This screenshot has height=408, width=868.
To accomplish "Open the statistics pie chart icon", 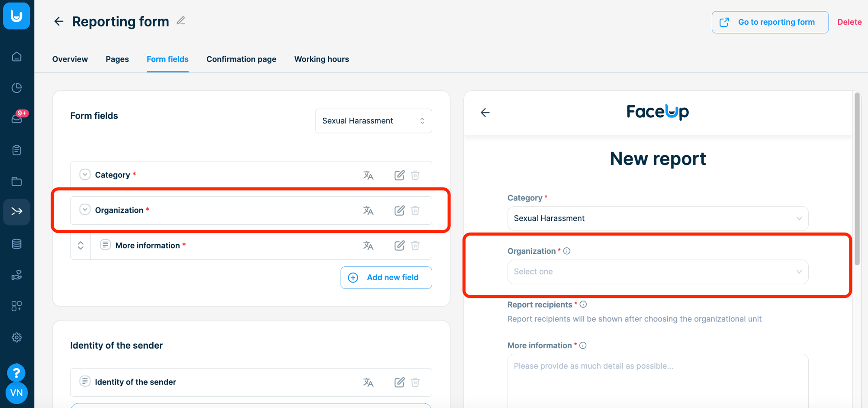I will [16, 88].
